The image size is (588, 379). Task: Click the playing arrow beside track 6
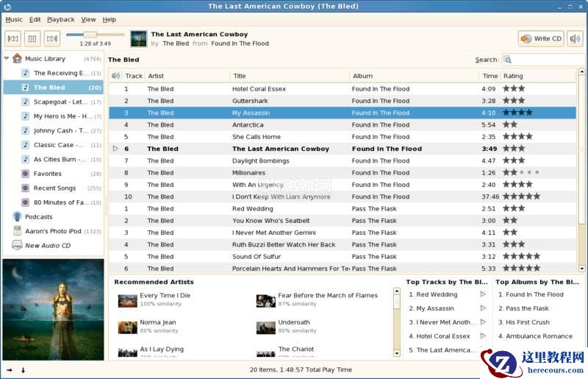[115, 149]
